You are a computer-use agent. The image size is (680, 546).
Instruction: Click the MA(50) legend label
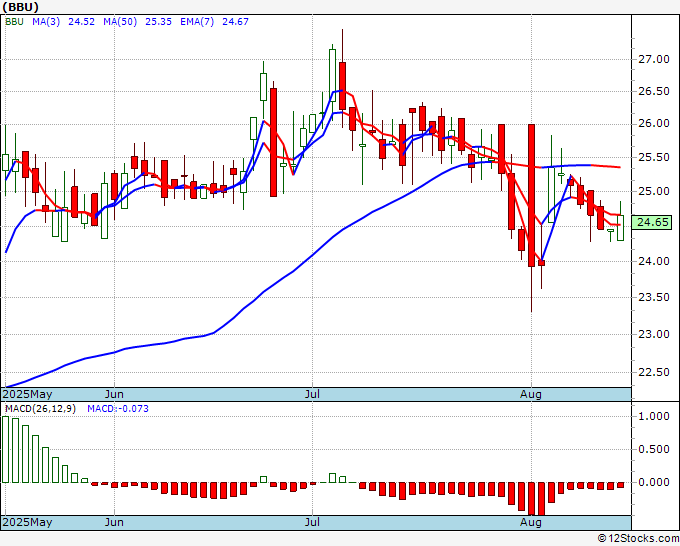point(120,22)
